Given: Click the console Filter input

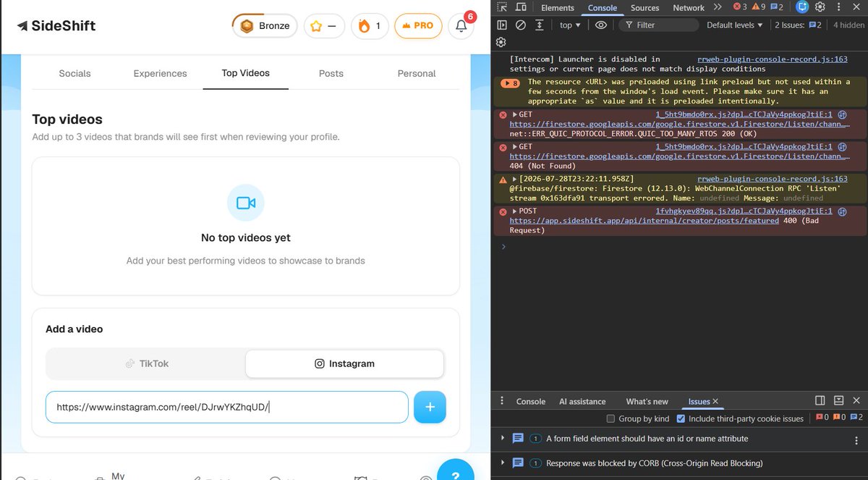Looking at the screenshot, I should coord(658,25).
